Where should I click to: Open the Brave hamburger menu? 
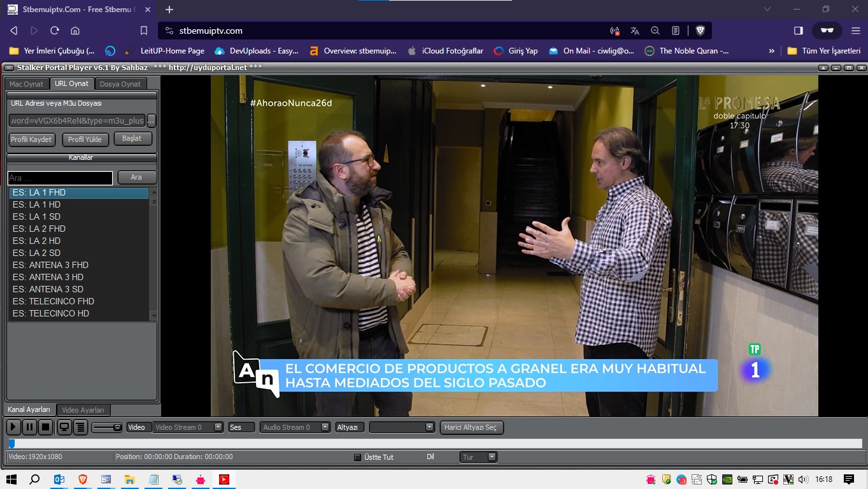856,31
